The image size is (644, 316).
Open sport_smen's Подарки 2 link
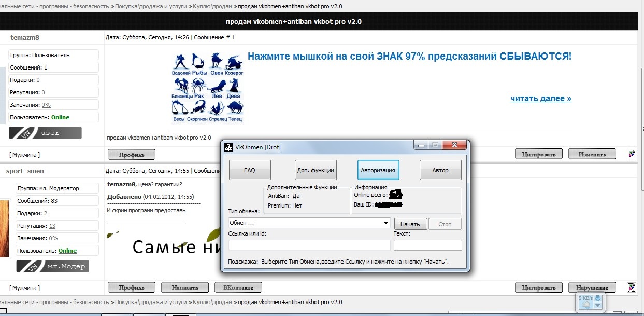click(46, 213)
